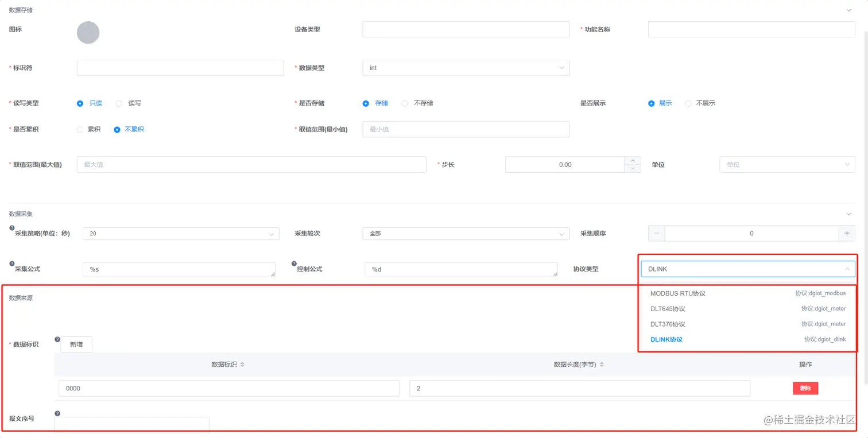
Task: Open help tooltip beside 数据标识 新增 button
Action: 57,339
